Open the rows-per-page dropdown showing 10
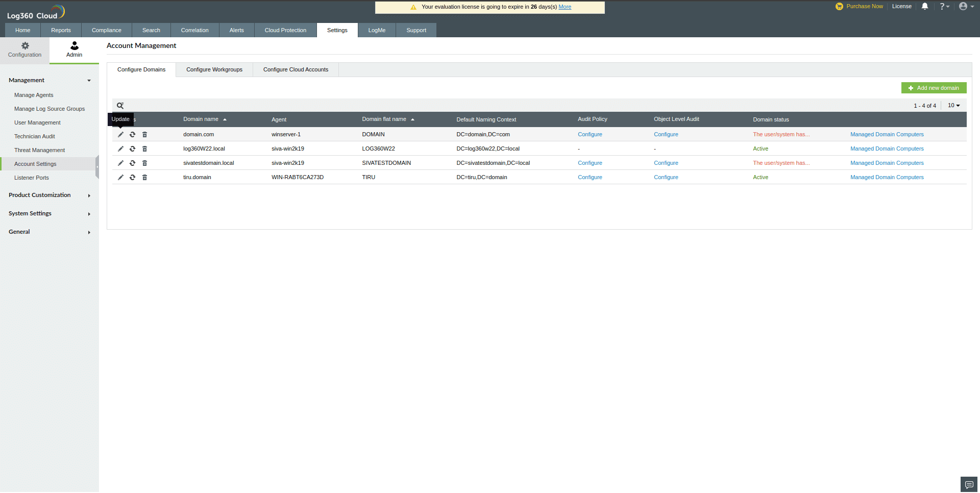Image resolution: width=980 pixels, height=493 pixels. pyautogui.click(x=953, y=106)
